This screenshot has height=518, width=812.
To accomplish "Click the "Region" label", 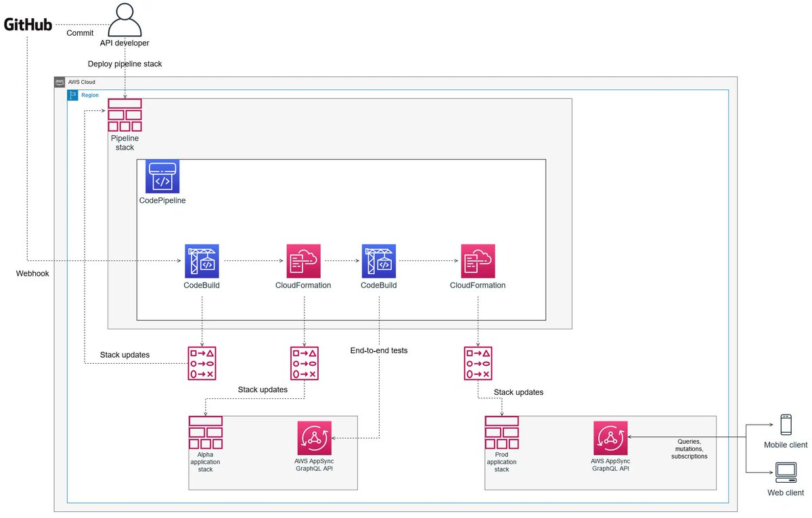I will click(x=90, y=95).
